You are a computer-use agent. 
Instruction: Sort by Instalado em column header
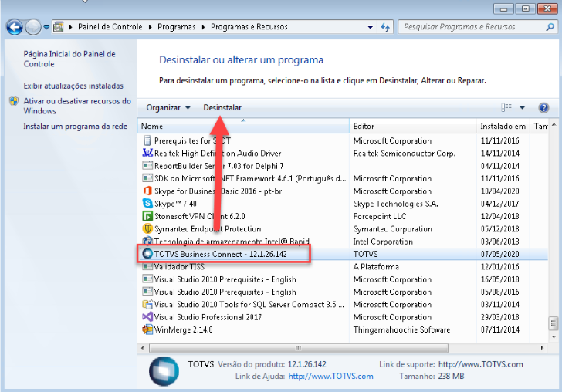[503, 126]
